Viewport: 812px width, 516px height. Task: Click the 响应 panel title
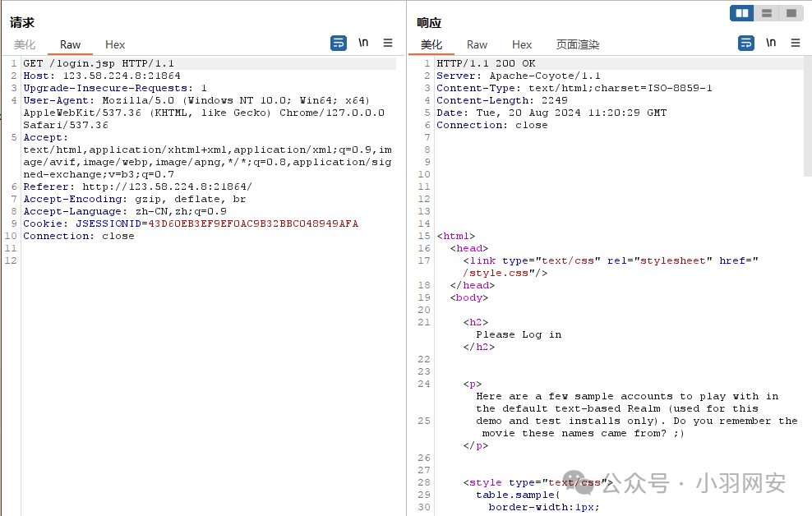pos(429,22)
